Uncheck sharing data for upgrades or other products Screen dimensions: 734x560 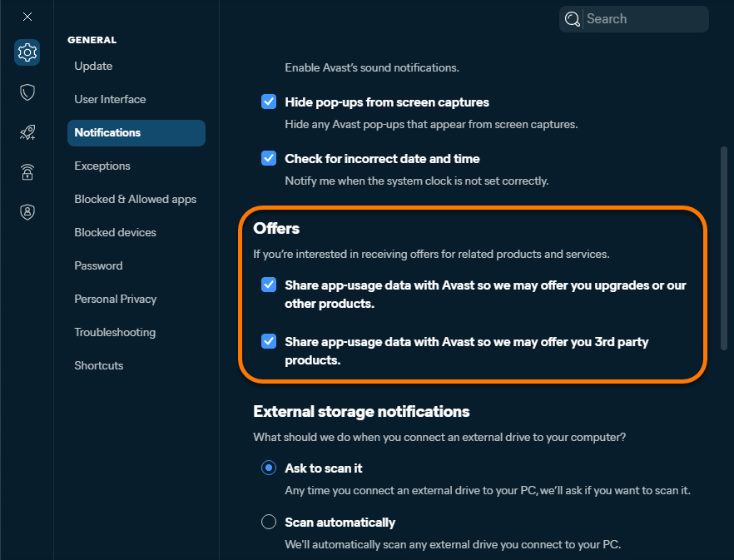(x=269, y=285)
